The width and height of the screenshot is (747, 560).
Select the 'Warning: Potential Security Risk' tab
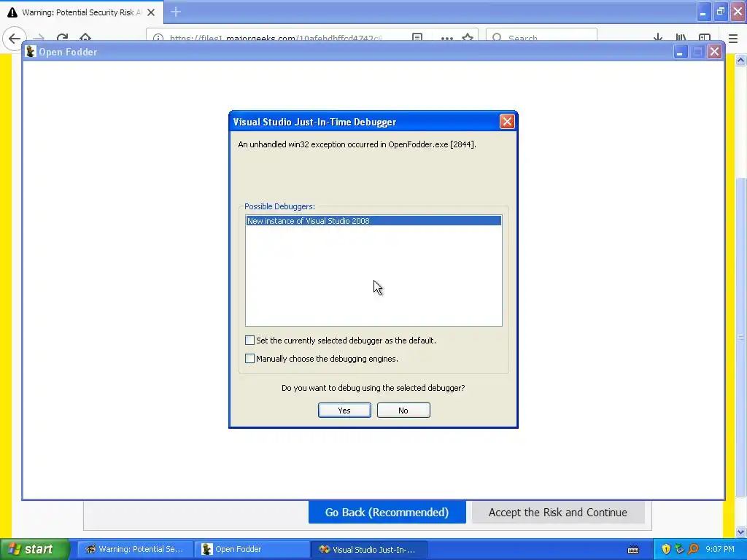click(x=82, y=12)
